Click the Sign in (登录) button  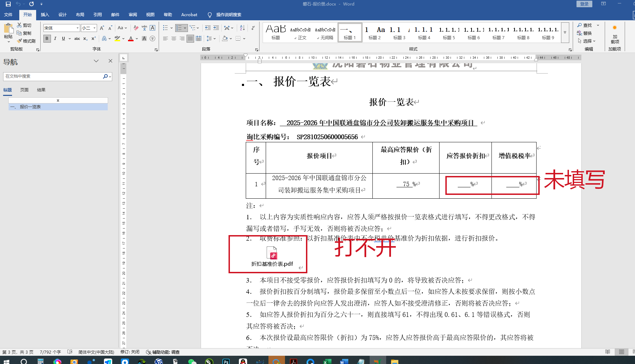584,4
